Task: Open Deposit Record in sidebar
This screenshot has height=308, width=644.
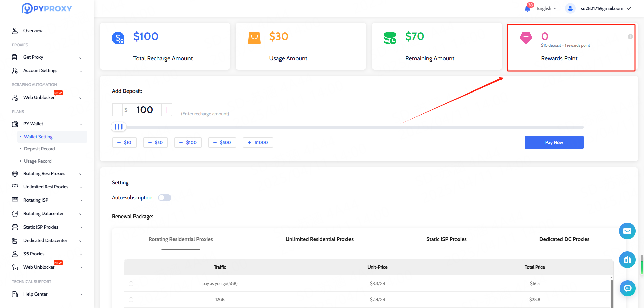Action: click(40, 149)
